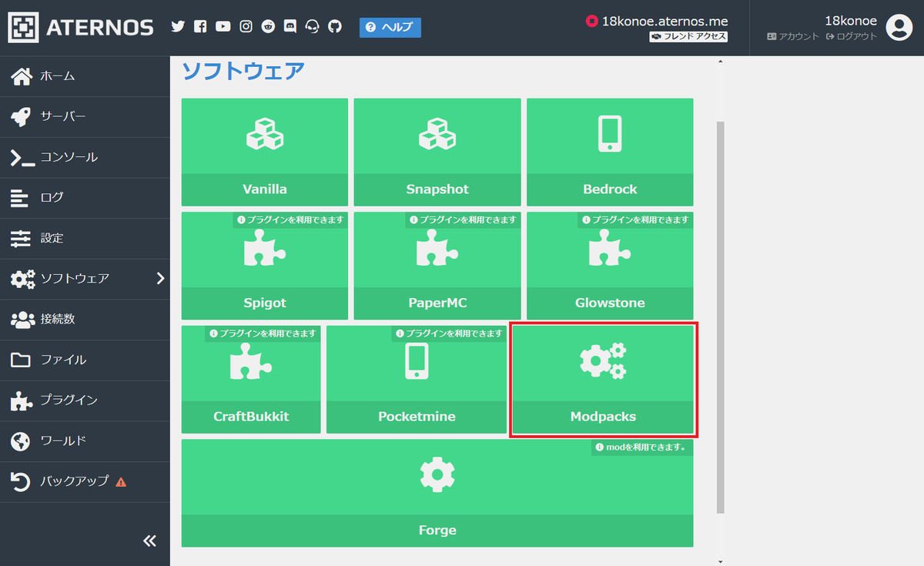Open the Aternos Discord icon
924x566 pixels.
tap(290, 27)
